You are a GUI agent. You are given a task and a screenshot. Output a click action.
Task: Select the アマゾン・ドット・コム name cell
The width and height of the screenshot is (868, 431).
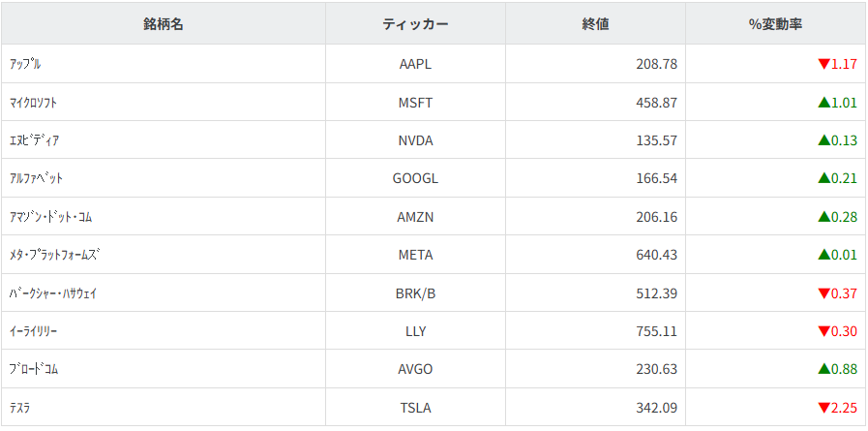[50, 217]
